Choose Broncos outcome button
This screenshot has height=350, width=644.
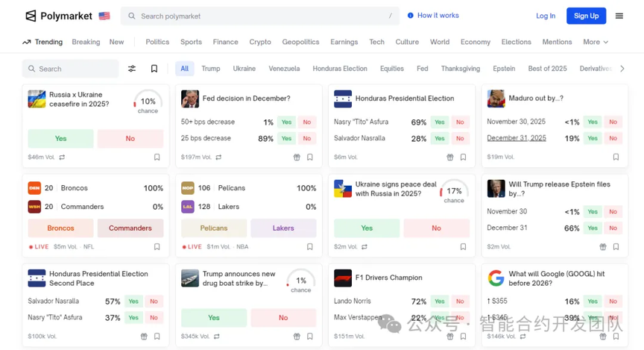click(61, 228)
